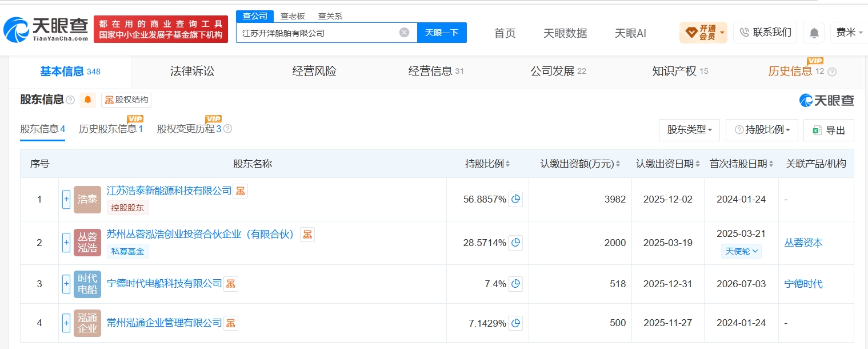
Task: Select the 历史股东信息 1 sub-tab
Action: tap(111, 129)
